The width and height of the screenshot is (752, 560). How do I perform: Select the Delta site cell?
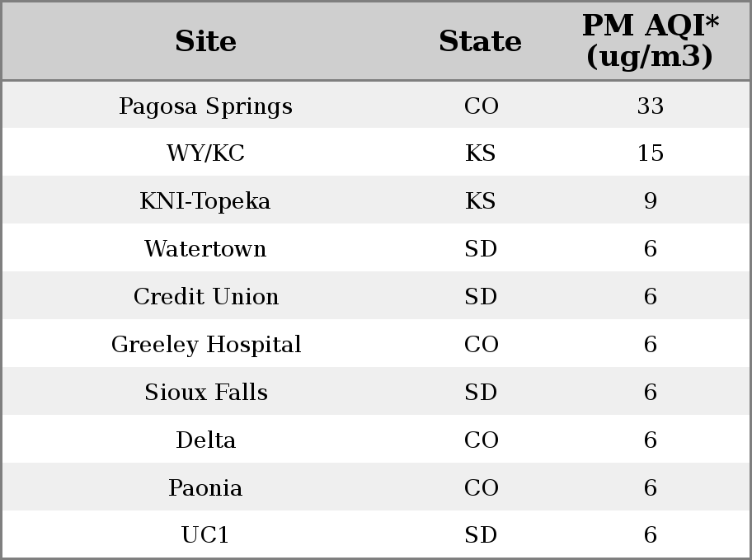click(x=206, y=440)
